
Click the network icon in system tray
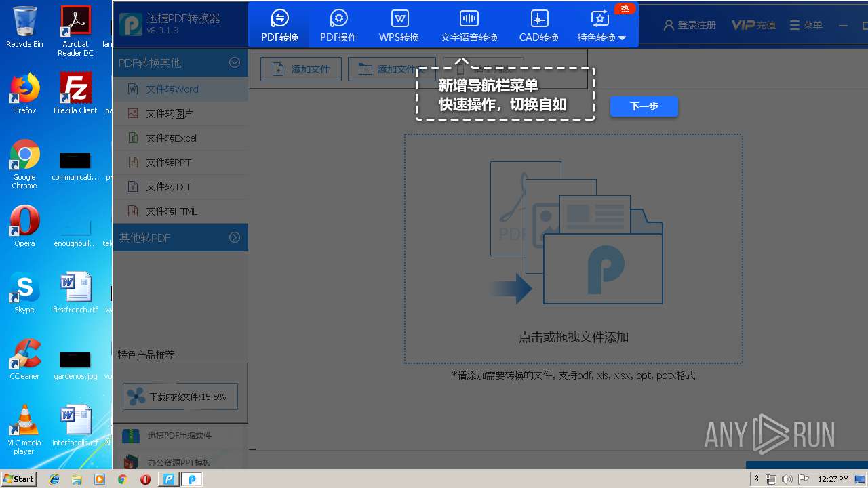771,479
